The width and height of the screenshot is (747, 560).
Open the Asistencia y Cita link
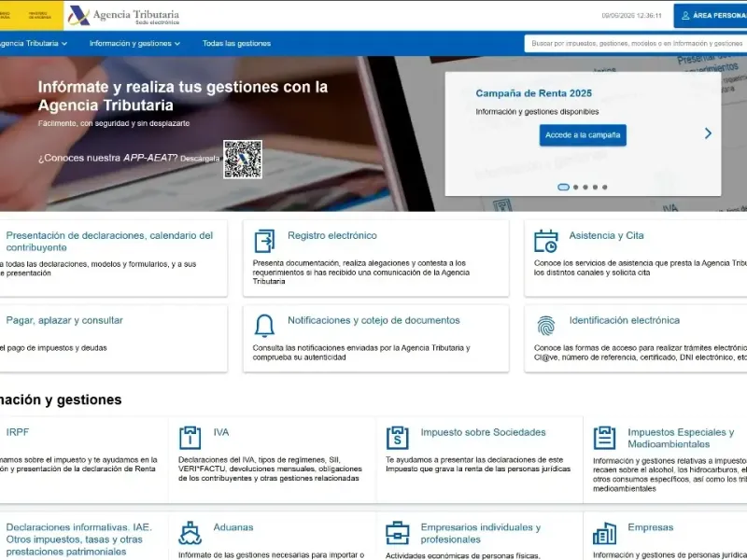click(606, 235)
